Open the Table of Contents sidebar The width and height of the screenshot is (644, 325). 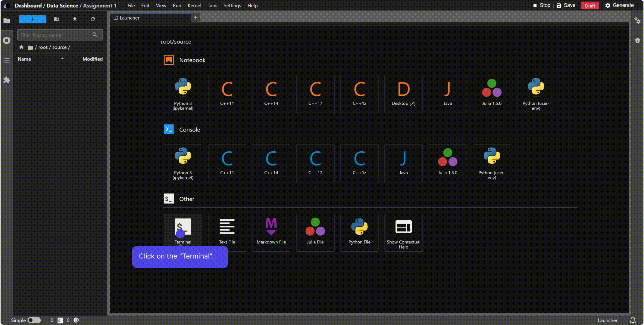point(7,60)
